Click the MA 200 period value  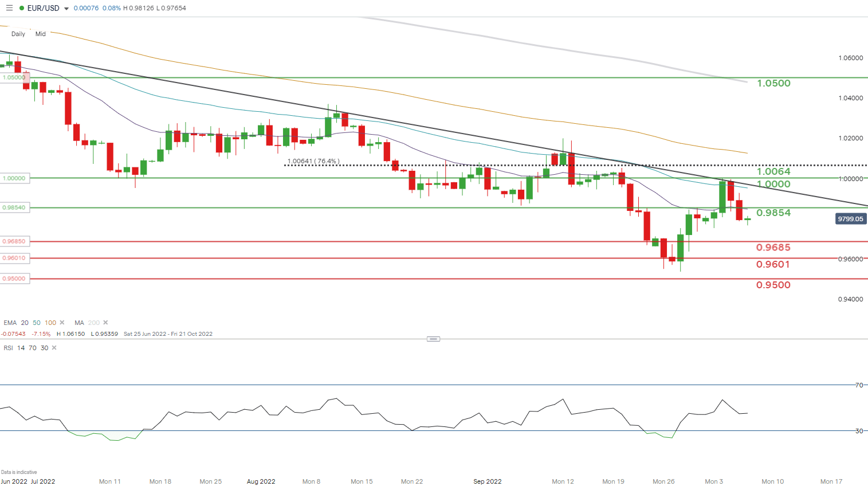click(x=94, y=323)
